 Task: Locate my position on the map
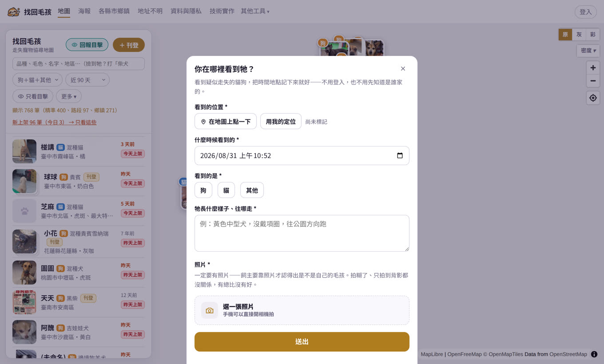coord(593,98)
